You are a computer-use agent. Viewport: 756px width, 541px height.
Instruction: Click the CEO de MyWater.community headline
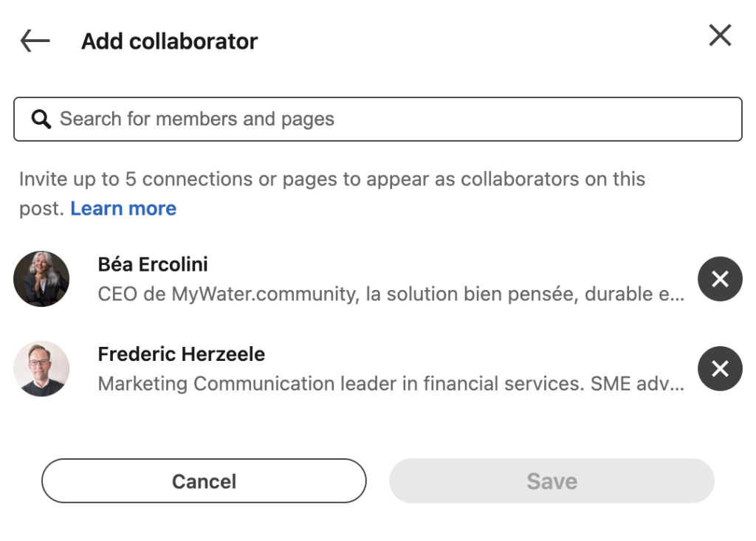pyautogui.click(x=391, y=294)
